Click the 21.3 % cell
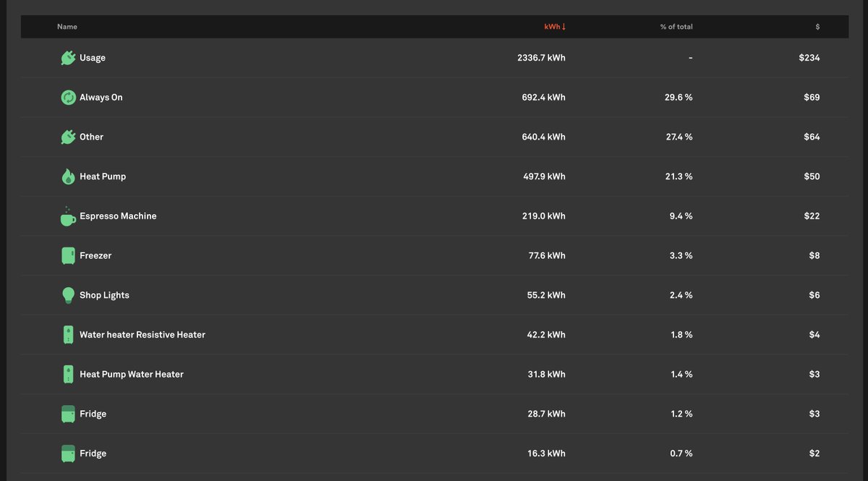 pyautogui.click(x=679, y=176)
